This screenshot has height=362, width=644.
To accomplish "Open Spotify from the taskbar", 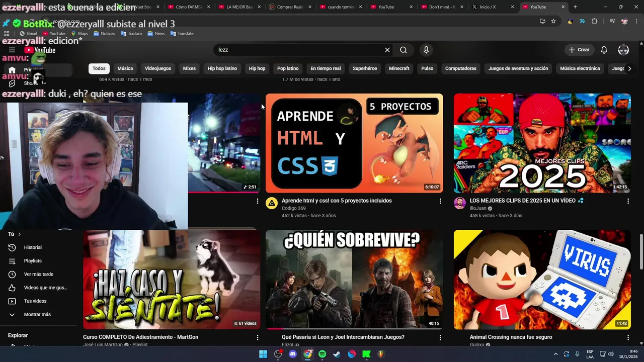I will (x=323, y=354).
